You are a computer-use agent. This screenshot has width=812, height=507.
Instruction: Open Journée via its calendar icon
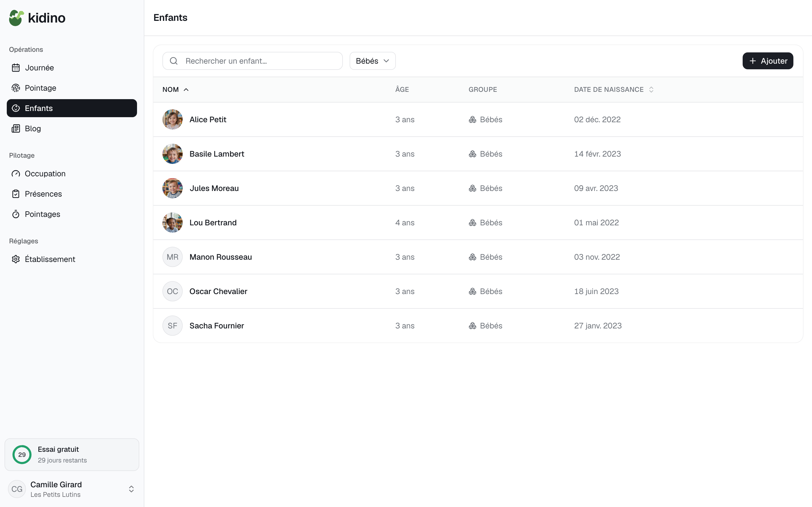[x=16, y=68]
